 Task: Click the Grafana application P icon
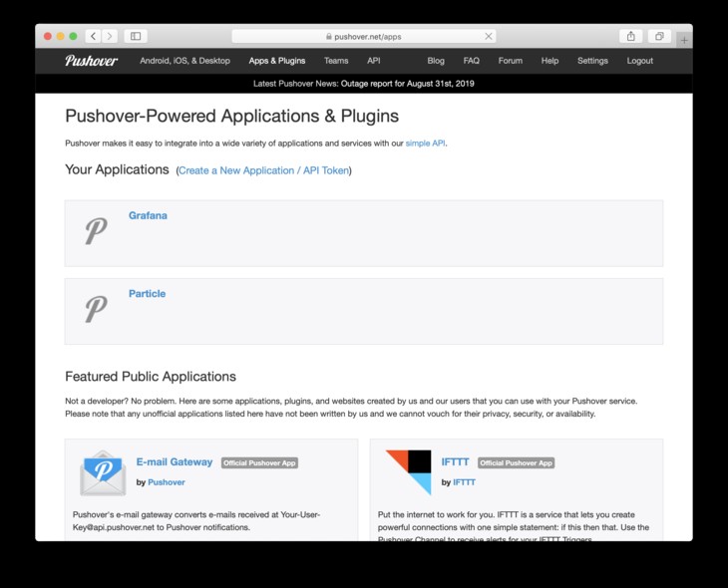click(96, 231)
